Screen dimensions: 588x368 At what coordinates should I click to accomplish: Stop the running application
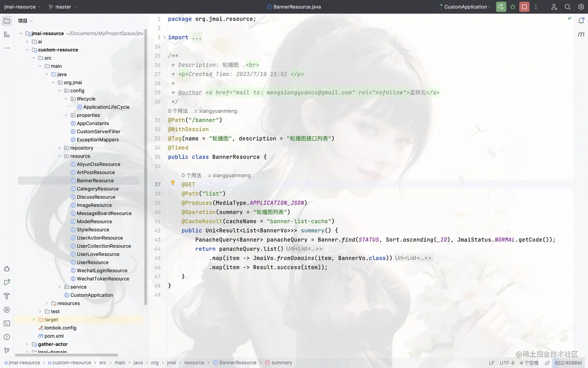coord(524,7)
